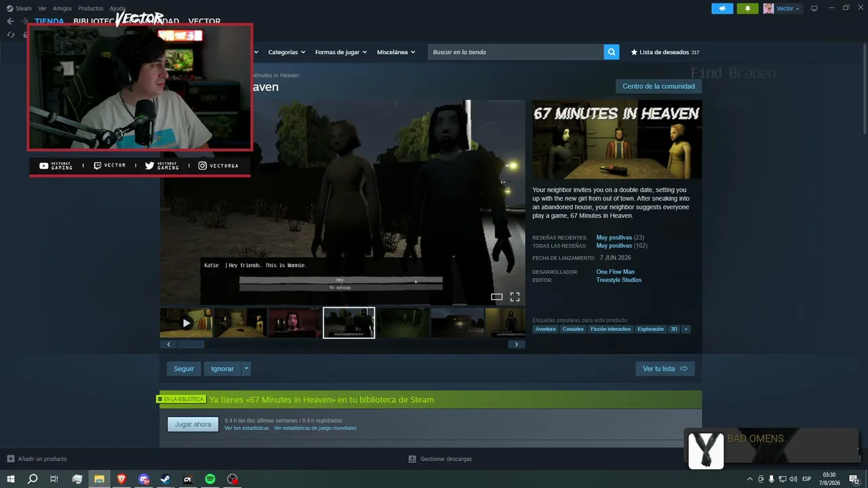
Task: Click the page vertical scrollbar
Action: pos(865,88)
